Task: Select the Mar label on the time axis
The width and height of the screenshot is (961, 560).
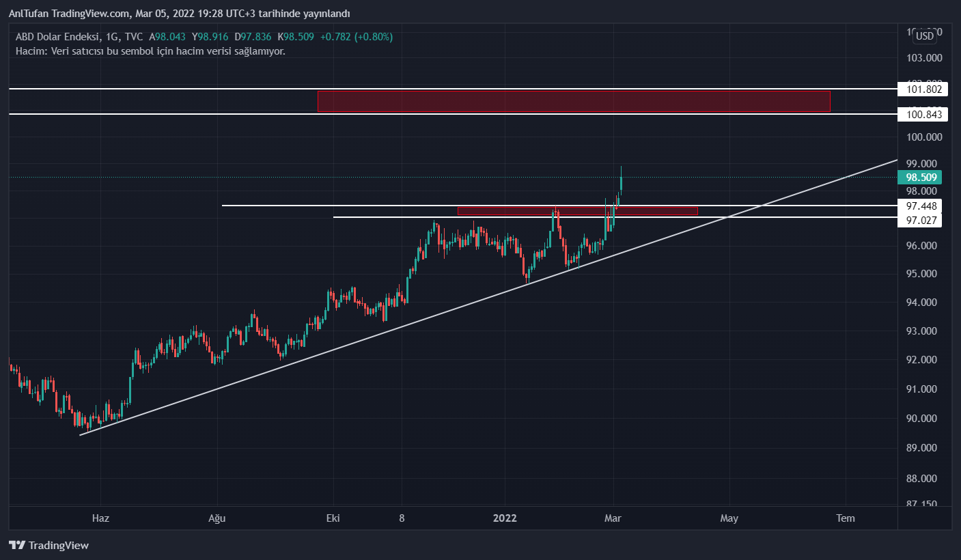Action: (613, 518)
